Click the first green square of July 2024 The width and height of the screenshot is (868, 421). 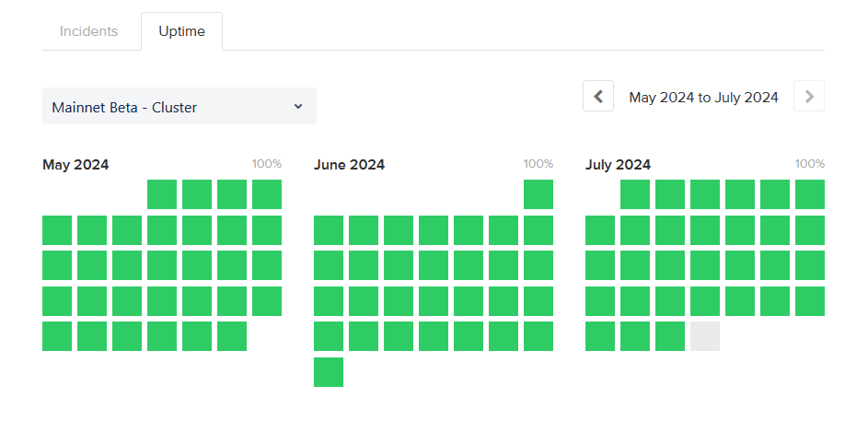[635, 194]
